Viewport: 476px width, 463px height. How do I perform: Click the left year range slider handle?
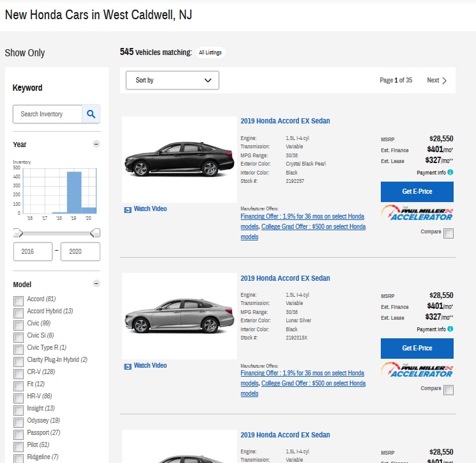pos(19,233)
